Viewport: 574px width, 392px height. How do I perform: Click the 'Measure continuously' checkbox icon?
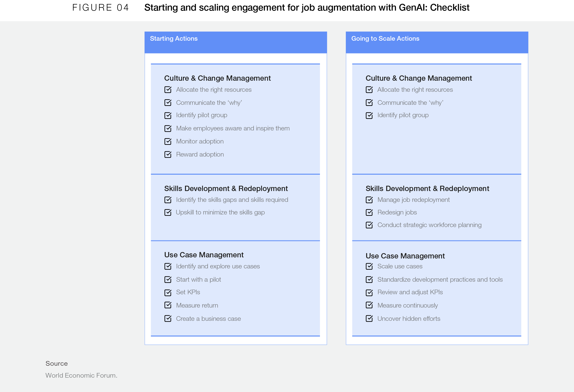[x=369, y=305]
